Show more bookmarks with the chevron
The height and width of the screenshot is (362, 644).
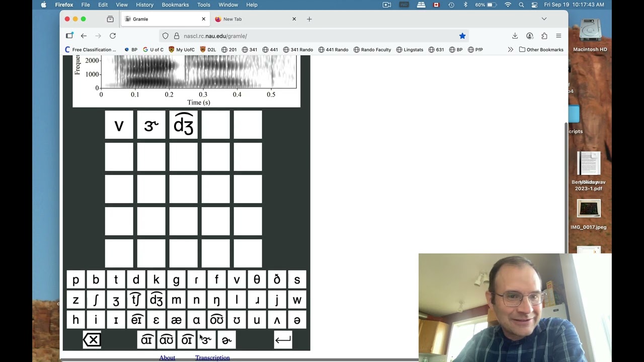510,49
